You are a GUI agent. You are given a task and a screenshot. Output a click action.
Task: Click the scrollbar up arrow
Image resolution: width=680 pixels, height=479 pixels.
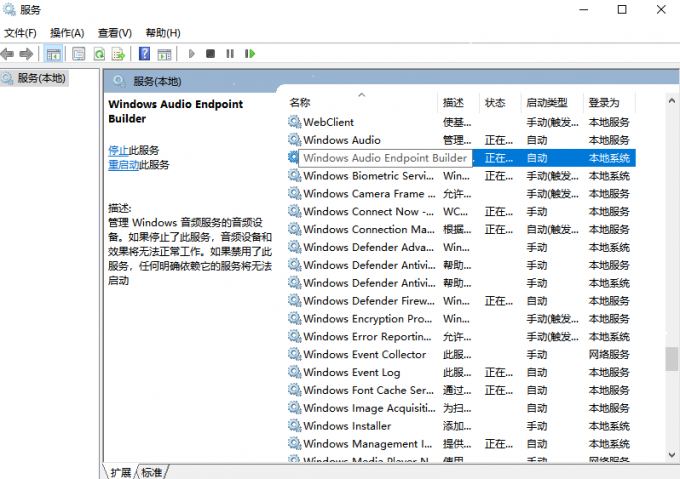[672, 101]
